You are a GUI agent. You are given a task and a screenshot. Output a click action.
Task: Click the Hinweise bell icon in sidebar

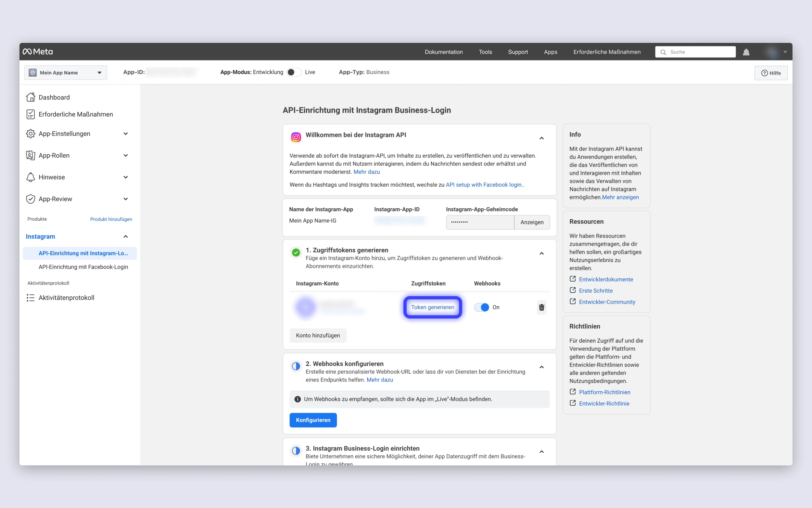[31, 177]
